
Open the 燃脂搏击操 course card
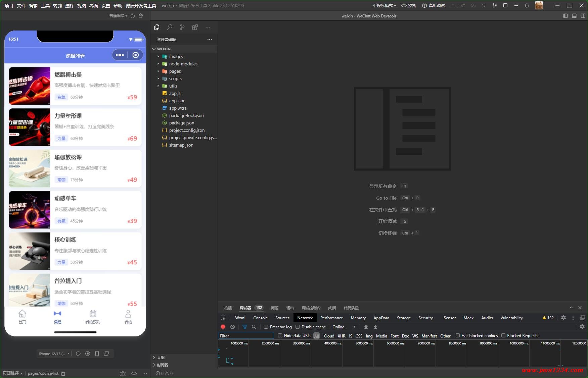[75, 86]
